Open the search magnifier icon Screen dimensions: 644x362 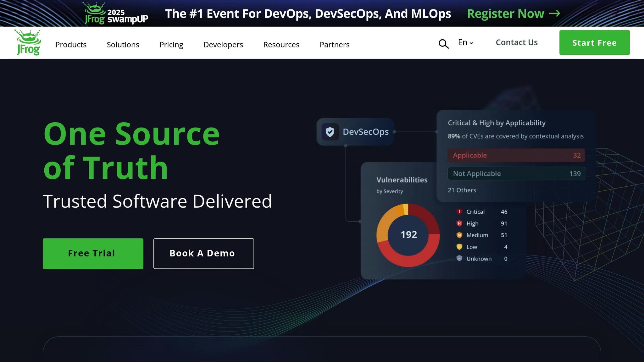pos(443,44)
